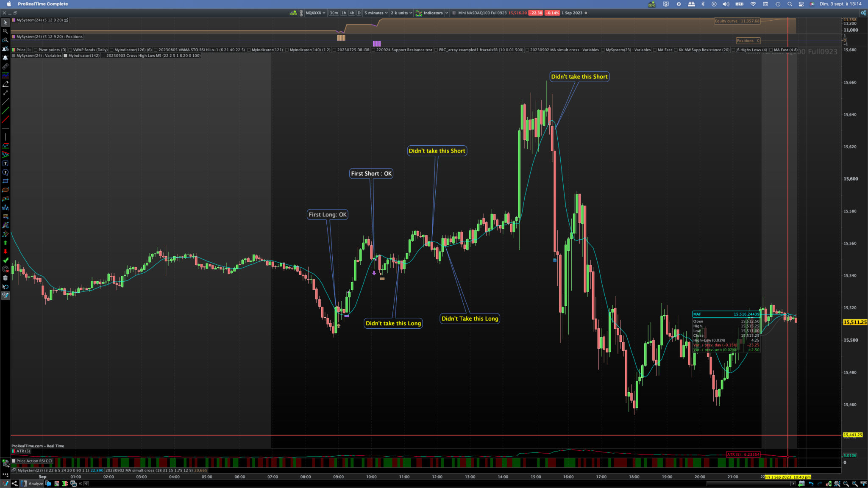Image resolution: width=868 pixels, height=488 pixels.
Task: Enable Pivot points (D) checkbox
Action: coord(36,50)
